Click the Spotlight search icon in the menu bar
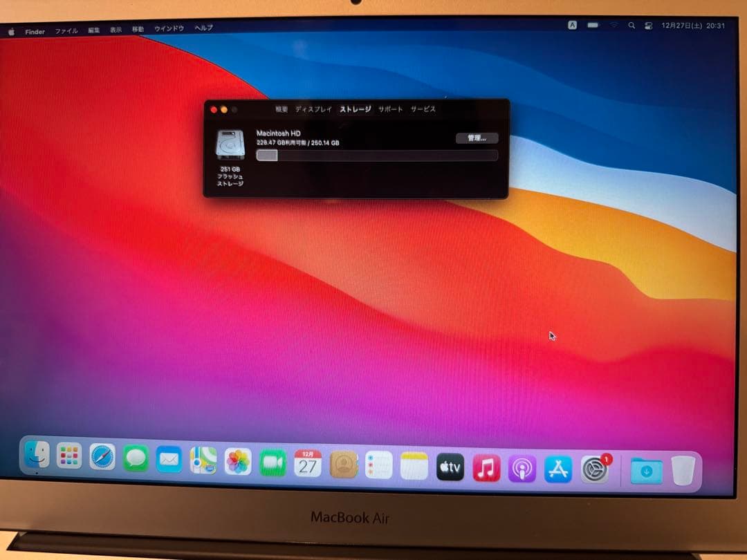747x560 pixels. coord(631,26)
